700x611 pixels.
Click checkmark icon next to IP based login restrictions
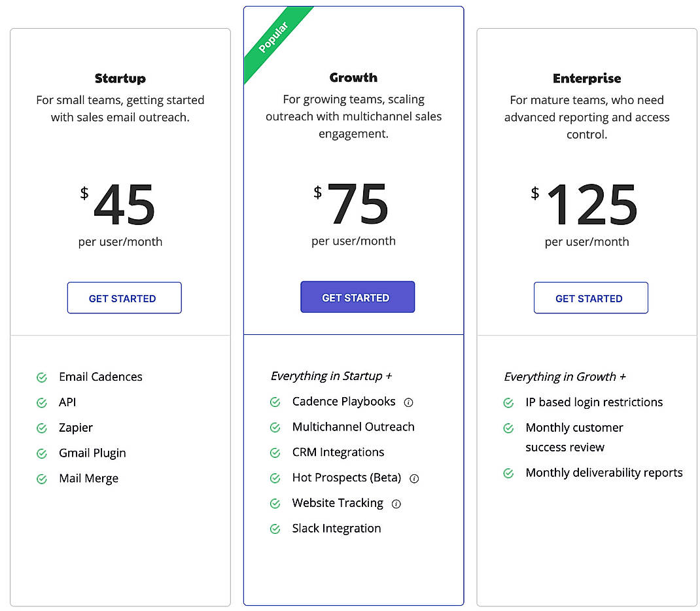pos(508,403)
